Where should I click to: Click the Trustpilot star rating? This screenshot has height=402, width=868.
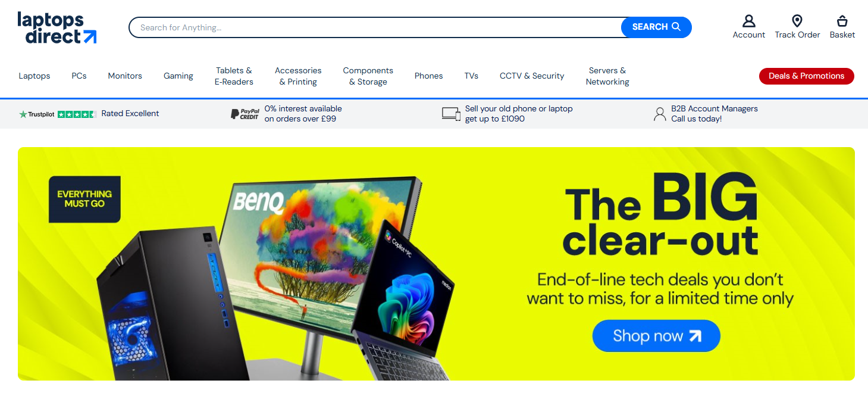pyautogui.click(x=77, y=114)
